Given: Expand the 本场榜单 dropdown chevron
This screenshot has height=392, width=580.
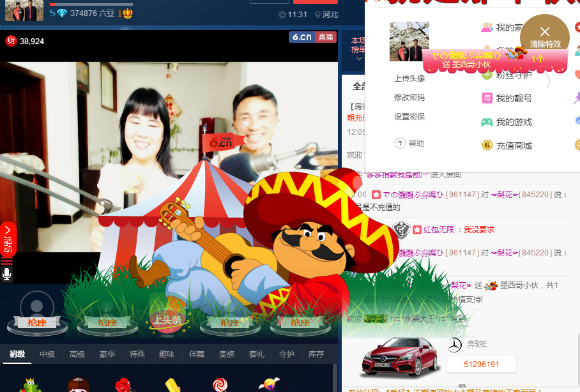Looking at the screenshot, I should (x=359, y=59).
